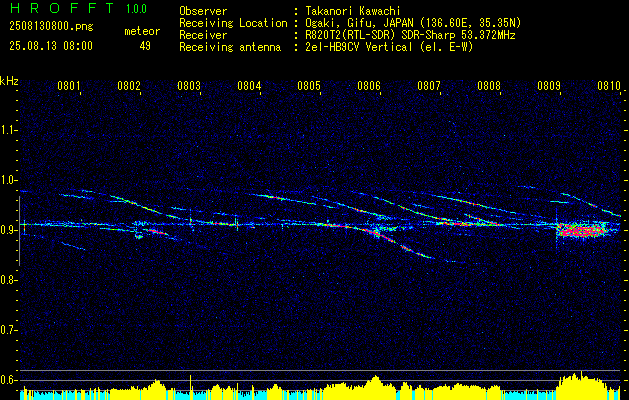Click the kHz axis unit label
This screenshot has height=400, width=629.
[10, 81]
